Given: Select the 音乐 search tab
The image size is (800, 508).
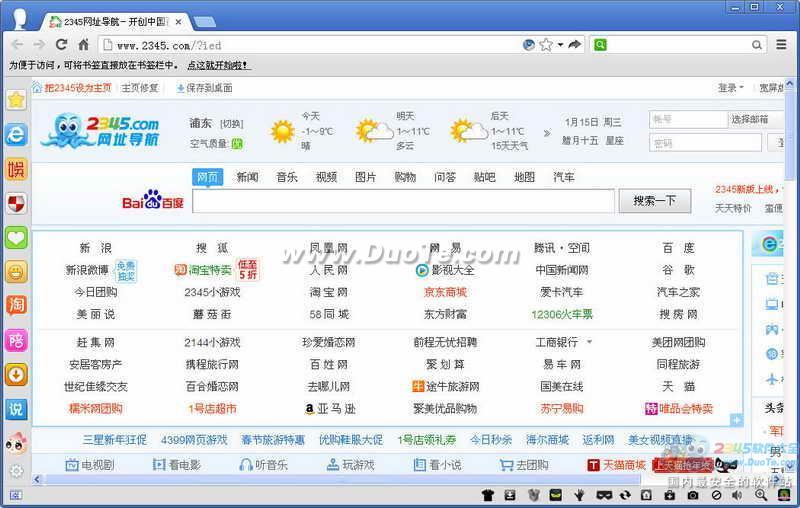Looking at the screenshot, I should [286, 177].
